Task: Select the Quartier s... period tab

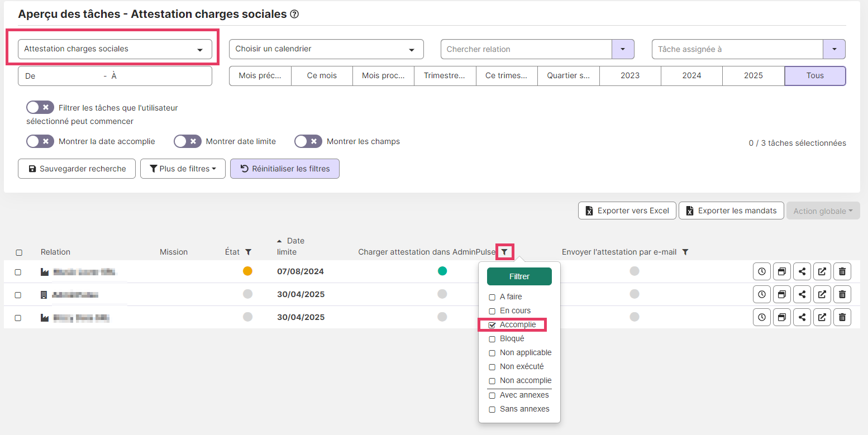Action: click(x=569, y=75)
